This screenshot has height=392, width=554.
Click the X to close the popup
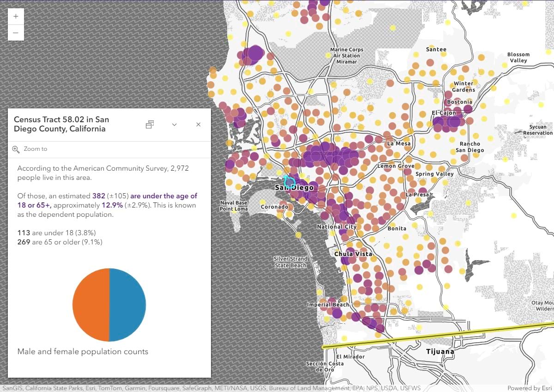(x=198, y=125)
